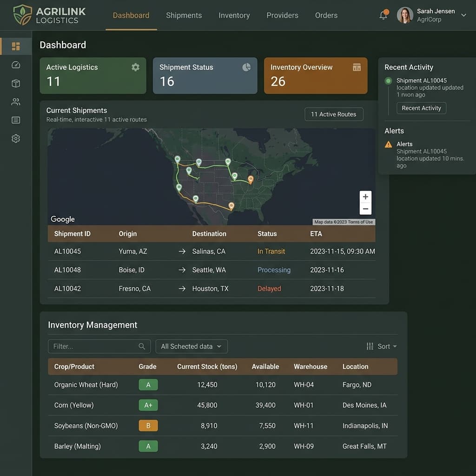Image resolution: width=476 pixels, height=476 pixels.
Task: Click the Current Stock (tons) column header
Action: click(x=207, y=366)
